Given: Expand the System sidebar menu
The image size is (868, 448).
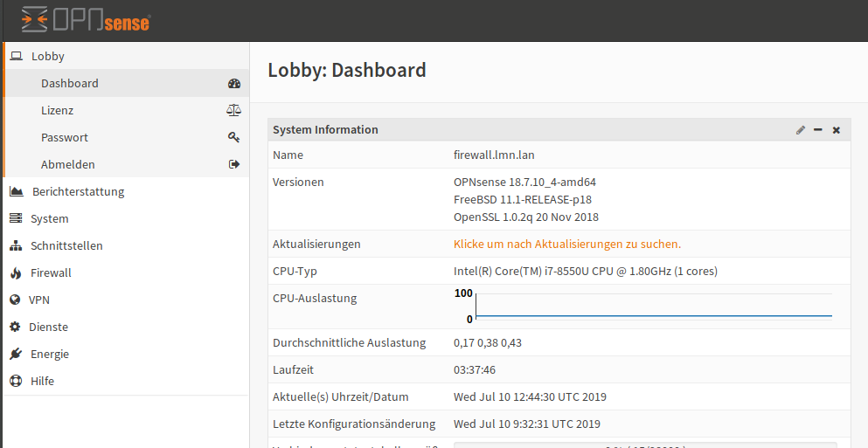Looking at the screenshot, I should point(126,218).
